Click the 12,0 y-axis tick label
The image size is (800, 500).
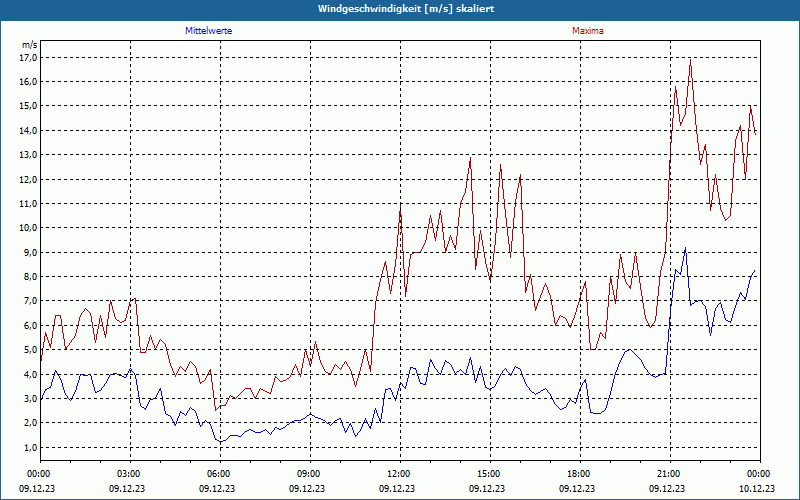(29, 179)
